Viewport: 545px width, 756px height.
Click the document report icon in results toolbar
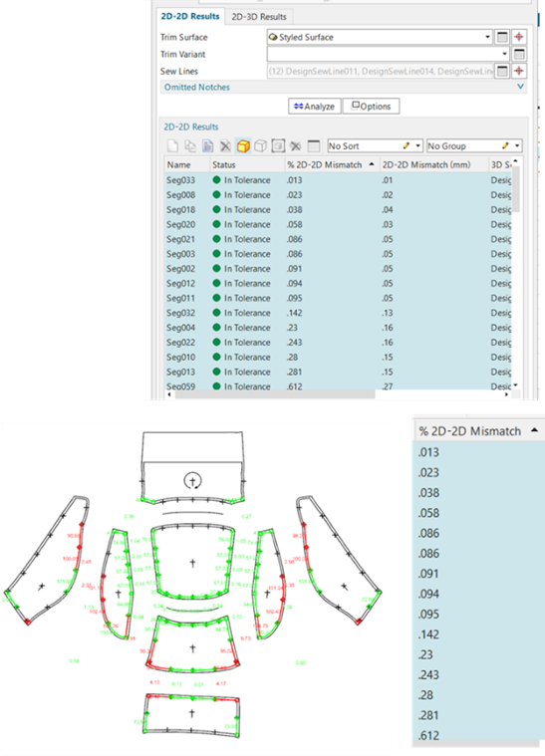coord(208,145)
